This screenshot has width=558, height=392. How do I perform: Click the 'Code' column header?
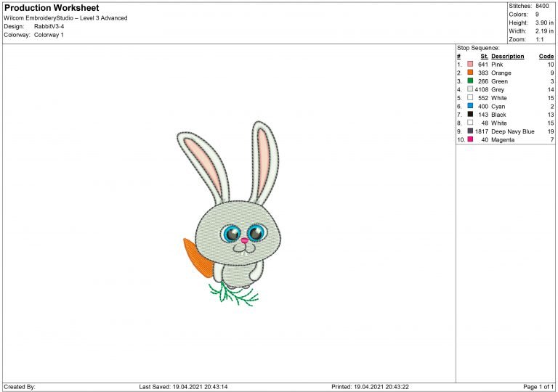(546, 56)
